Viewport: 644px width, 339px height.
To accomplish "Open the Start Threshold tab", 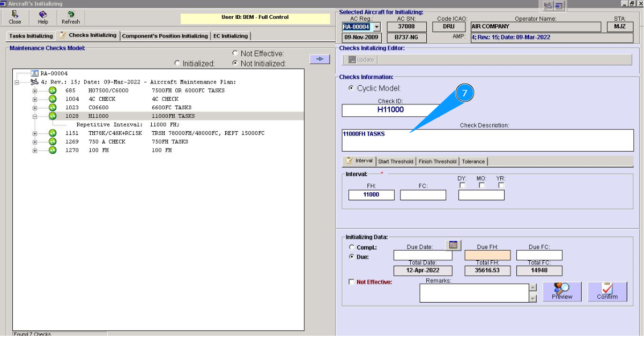I will pos(395,161).
